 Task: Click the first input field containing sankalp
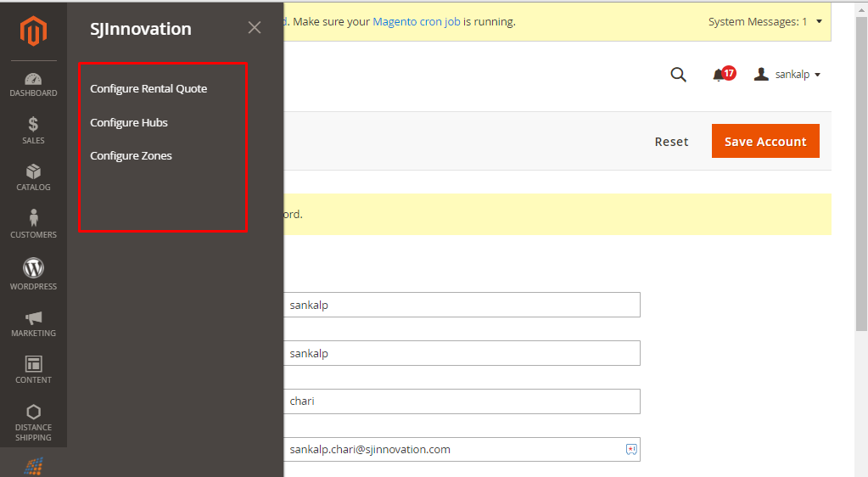pos(462,305)
